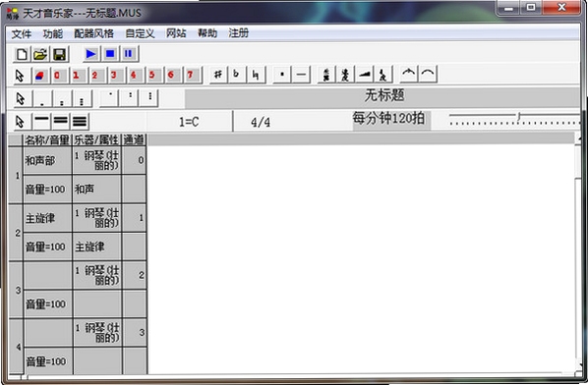This screenshot has height=385, width=588.
Task: Click the 名称/音量 column header
Action: (47, 140)
